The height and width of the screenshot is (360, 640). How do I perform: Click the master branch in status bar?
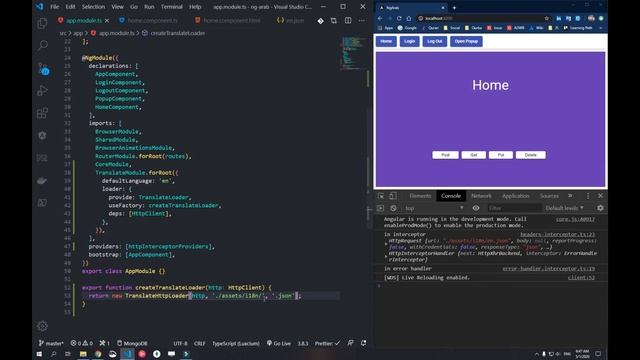(x=51, y=343)
